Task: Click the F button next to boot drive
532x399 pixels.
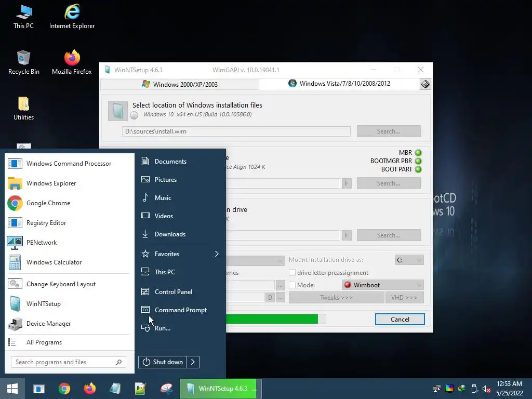Action: [x=347, y=183]
